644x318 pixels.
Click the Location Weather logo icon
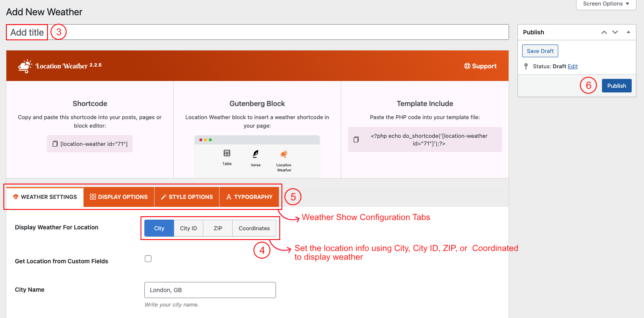[x=25, y=66]
